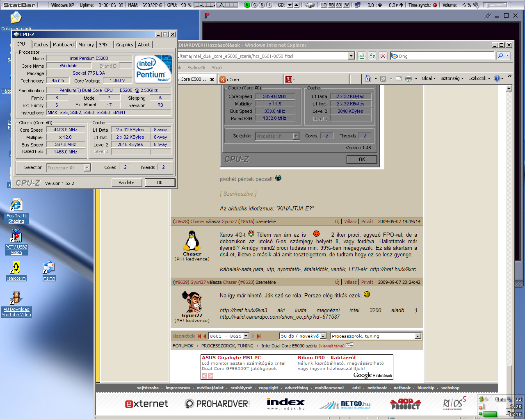Click the LW button in StatBar
525x420 pixels.
(346, 5)
